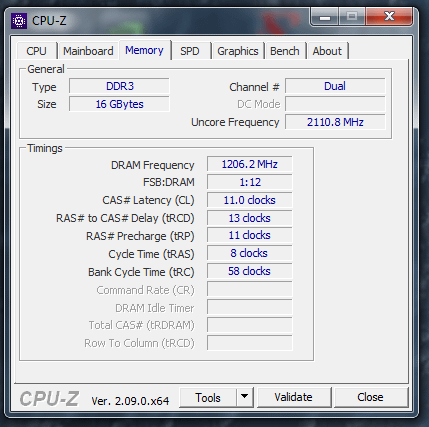This screenshot has height=427, width=429.
Task: Click the Channel # Dual field
Action: 335,86
